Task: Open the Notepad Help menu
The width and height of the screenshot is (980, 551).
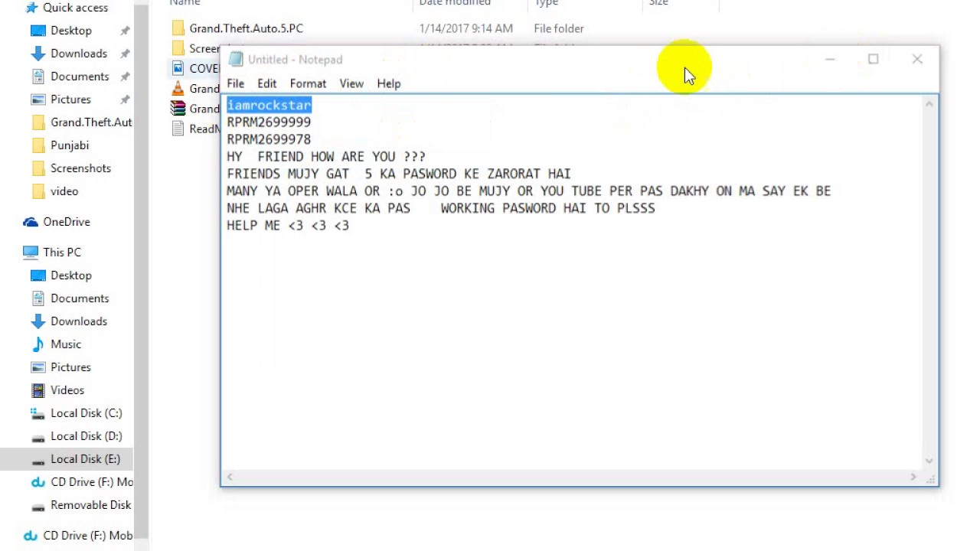Action: (388, 83)
